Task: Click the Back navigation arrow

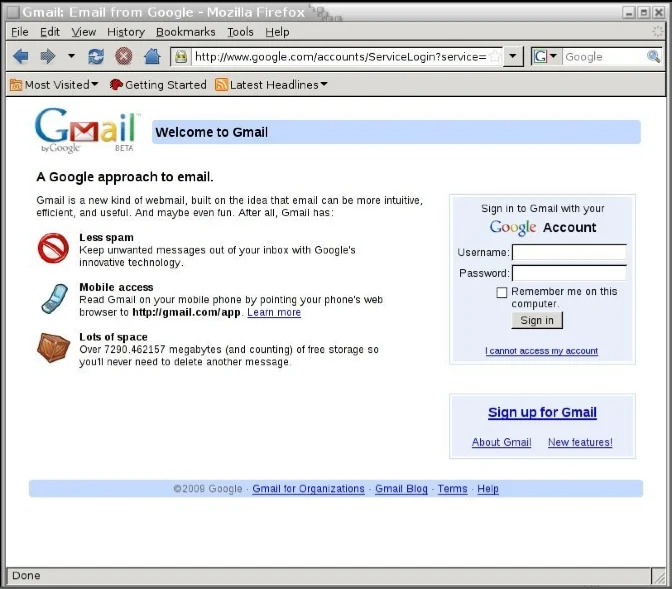Action: (20, 57)
